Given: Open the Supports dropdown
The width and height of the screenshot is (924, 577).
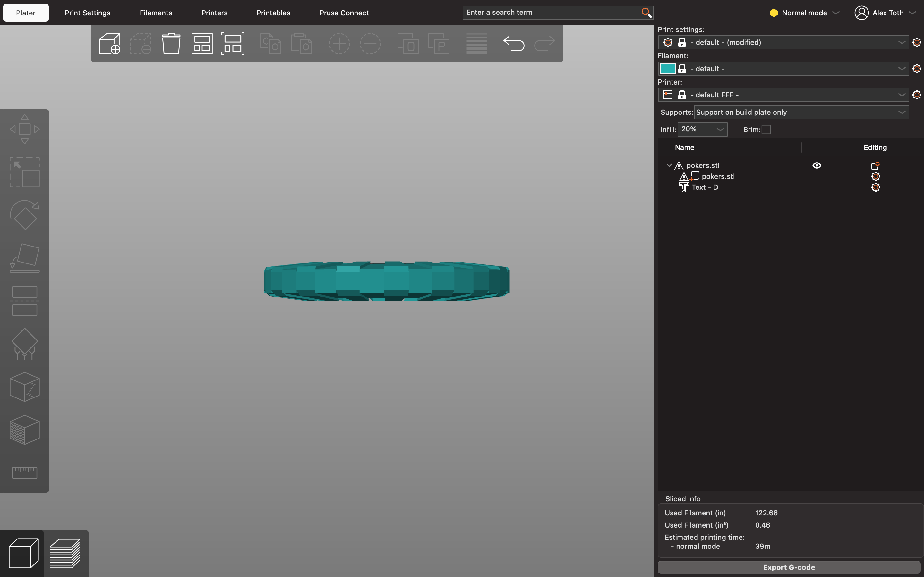Looking at the screenshot, I should tap(801, 112).
